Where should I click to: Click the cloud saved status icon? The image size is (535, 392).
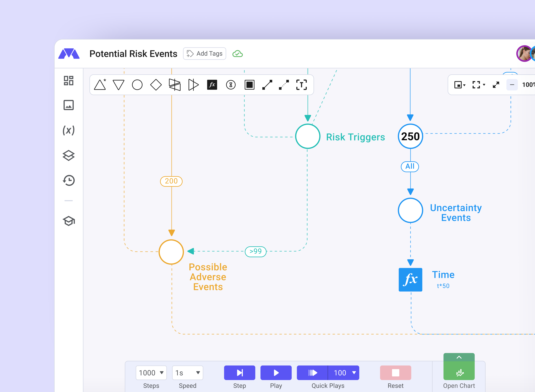tap(237, 54)
